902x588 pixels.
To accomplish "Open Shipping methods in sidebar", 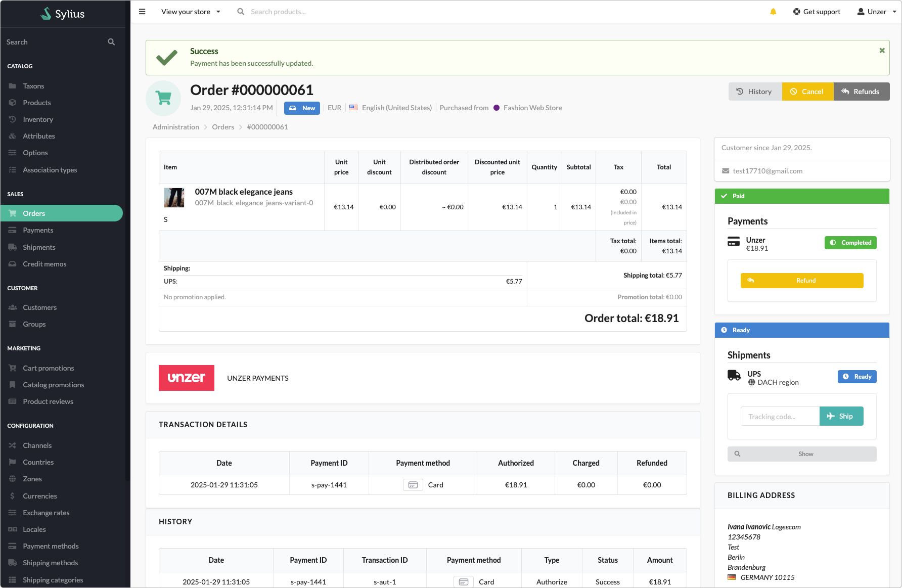I will click(x=51, y=563).
